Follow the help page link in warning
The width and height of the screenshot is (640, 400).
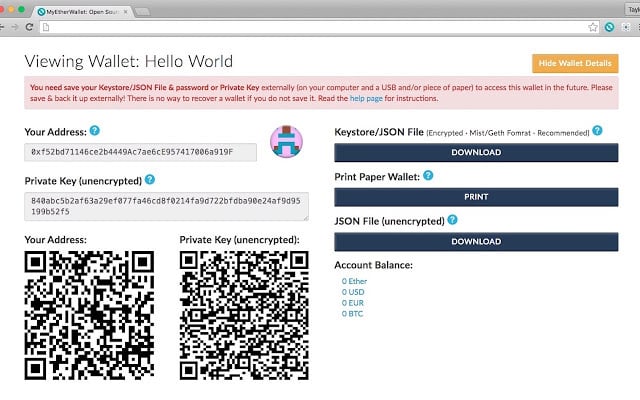click(x=366, y=98)
